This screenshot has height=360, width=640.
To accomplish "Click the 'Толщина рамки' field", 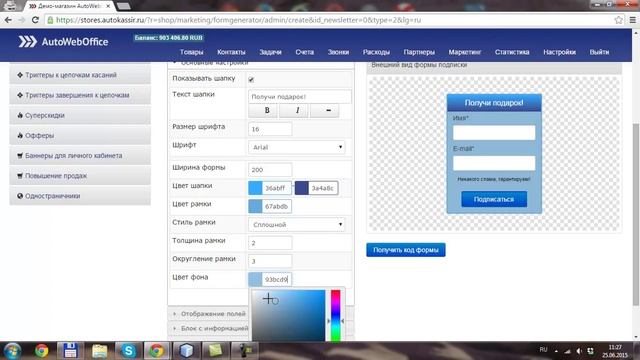I will point(270,243).
